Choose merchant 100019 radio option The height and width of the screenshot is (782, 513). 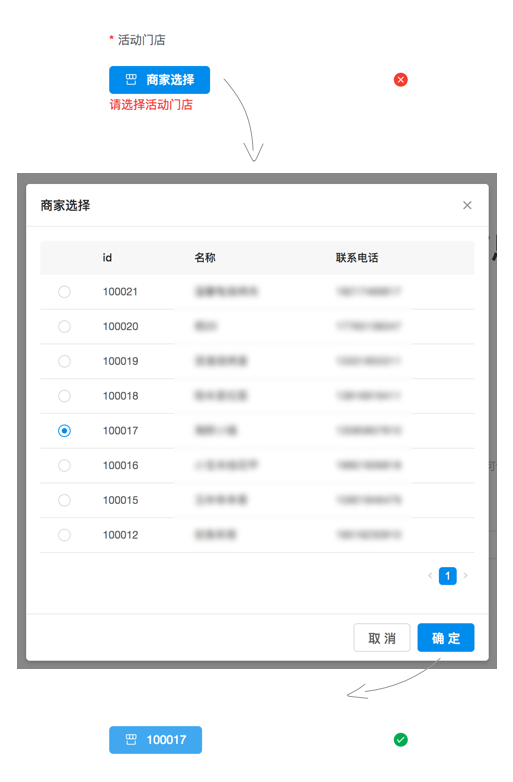point(64,361)
